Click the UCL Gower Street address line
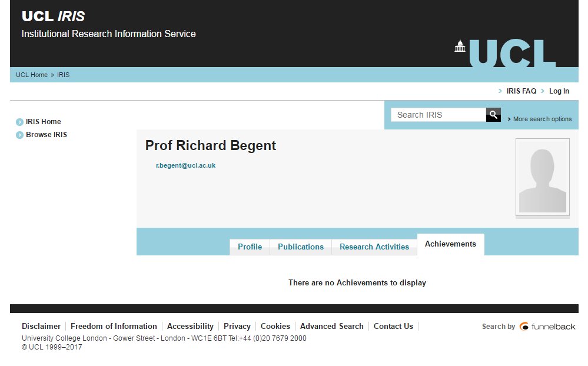The image size is (588, 366). 164,338
